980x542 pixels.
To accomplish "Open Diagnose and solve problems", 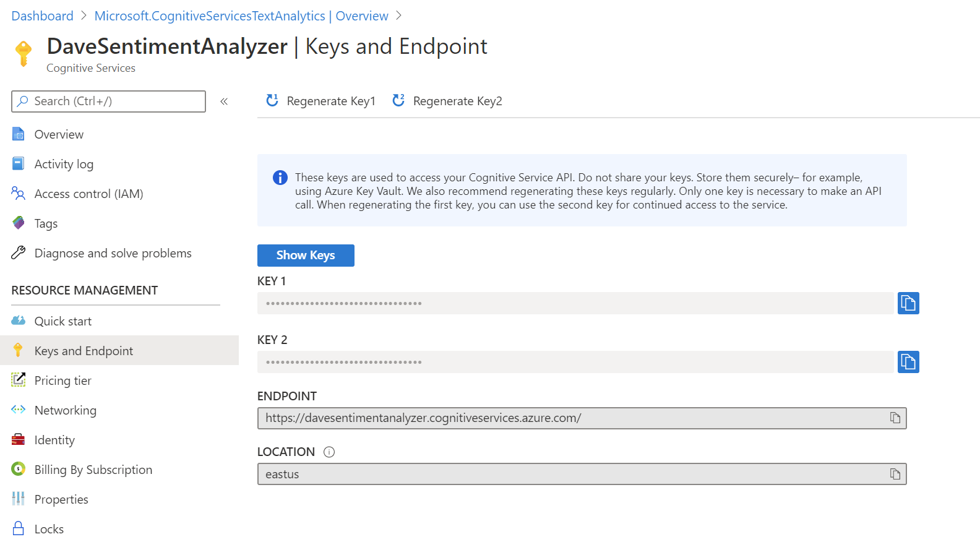I will tap(113, 253).
